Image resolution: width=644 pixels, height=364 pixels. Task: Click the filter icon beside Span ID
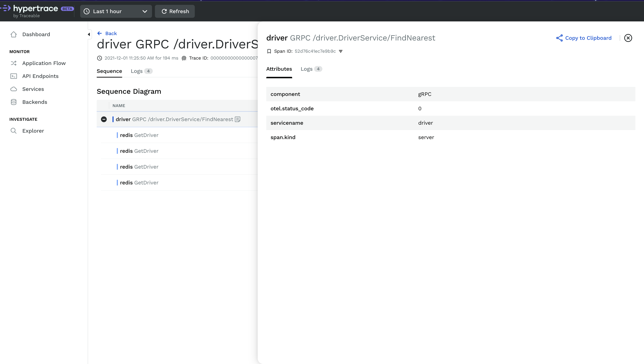coord(341,51)
